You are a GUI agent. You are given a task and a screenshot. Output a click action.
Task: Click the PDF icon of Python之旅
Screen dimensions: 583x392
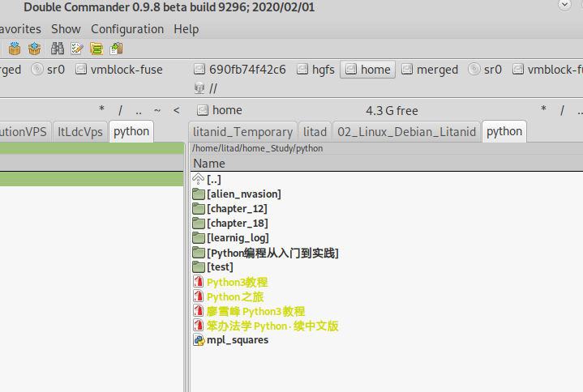click(199, 296)
